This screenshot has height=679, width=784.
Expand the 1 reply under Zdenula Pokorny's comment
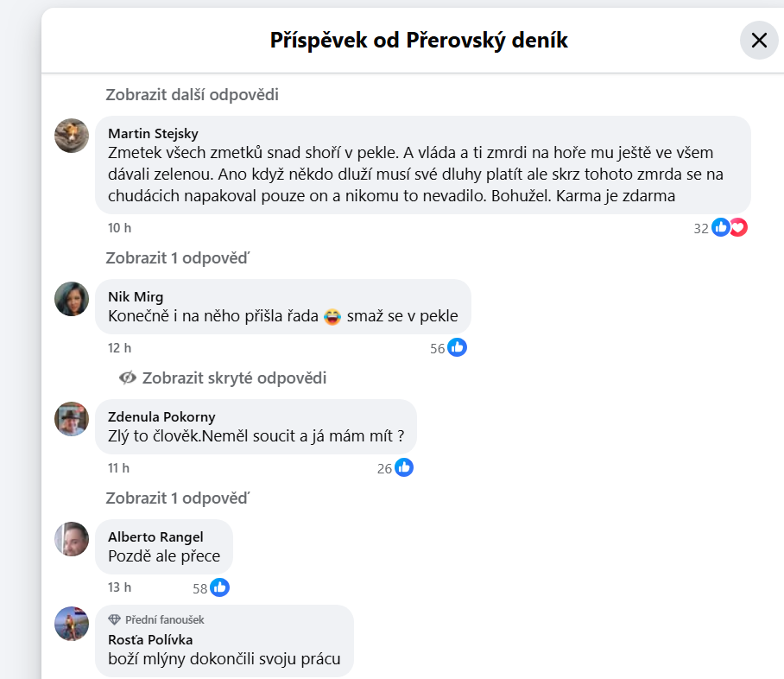[177, 498]
